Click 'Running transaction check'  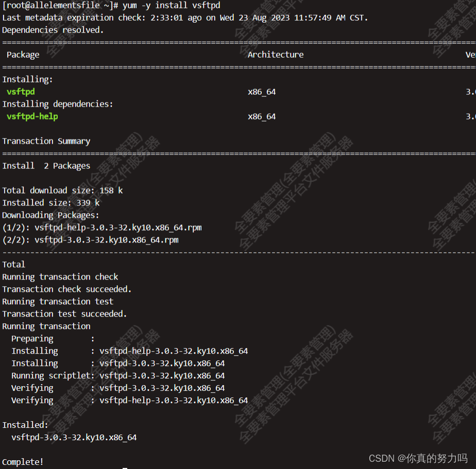(60, 277)
